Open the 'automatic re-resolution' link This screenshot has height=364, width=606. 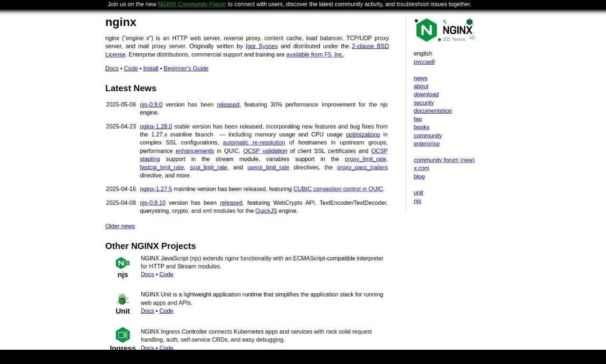(254, 143)
